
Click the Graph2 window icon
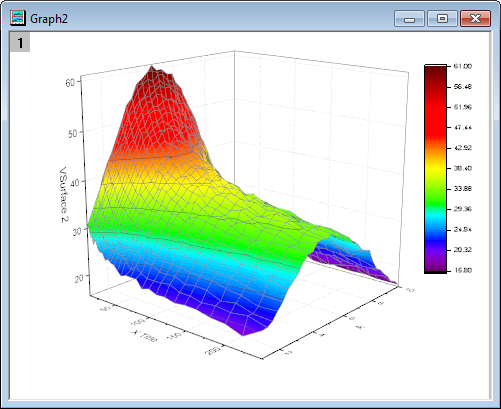18,18
